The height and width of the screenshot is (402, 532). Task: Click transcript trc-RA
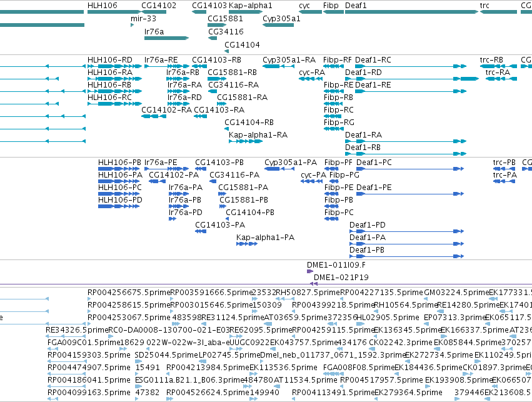[501, 79]
